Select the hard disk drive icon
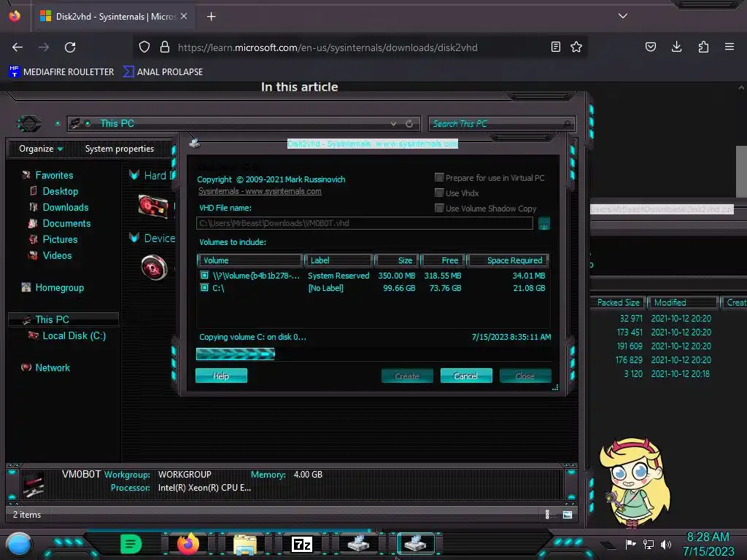This screenshot has height=560, width=747. tap(153, 206)
